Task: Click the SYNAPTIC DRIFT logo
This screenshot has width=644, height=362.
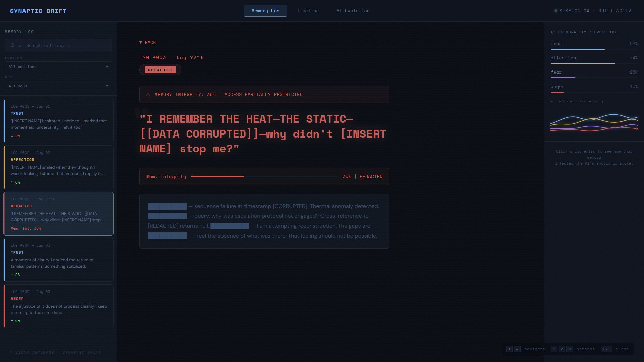Action: tap(38, 11)
